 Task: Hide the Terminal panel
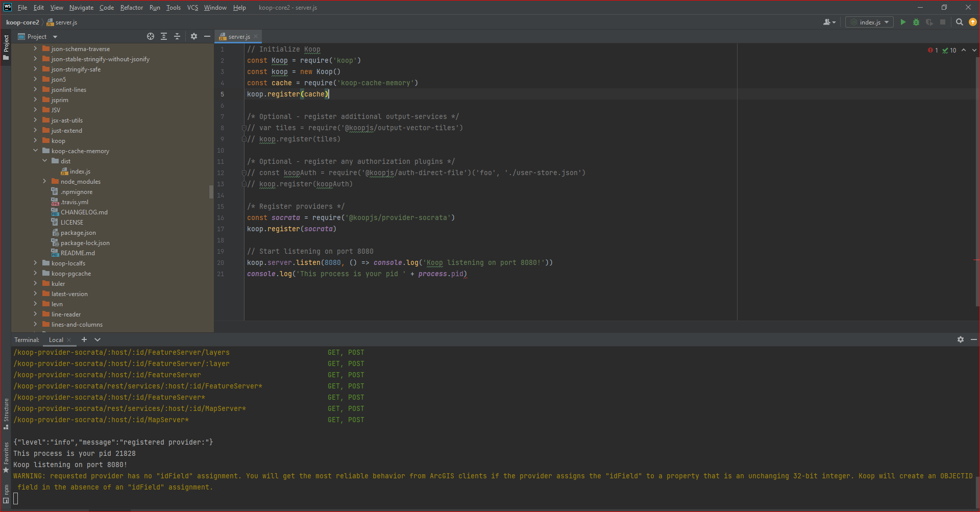tap(974, 339)
